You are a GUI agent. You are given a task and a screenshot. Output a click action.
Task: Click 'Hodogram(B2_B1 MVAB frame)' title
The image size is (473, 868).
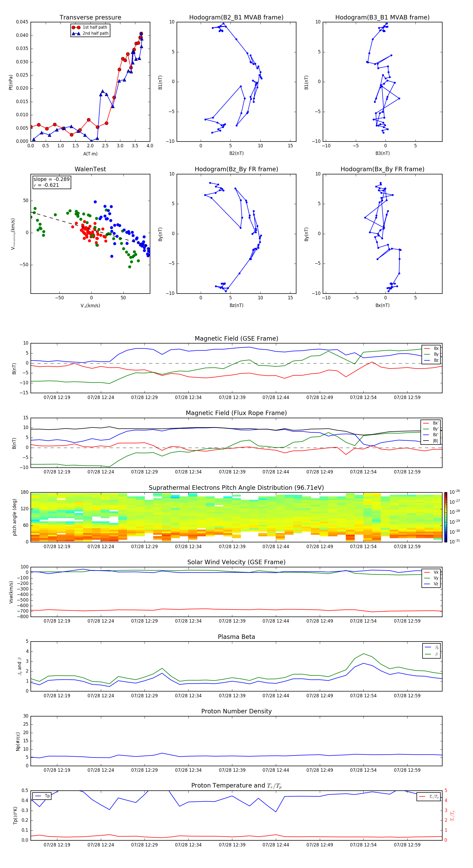[x=236, y=17]
